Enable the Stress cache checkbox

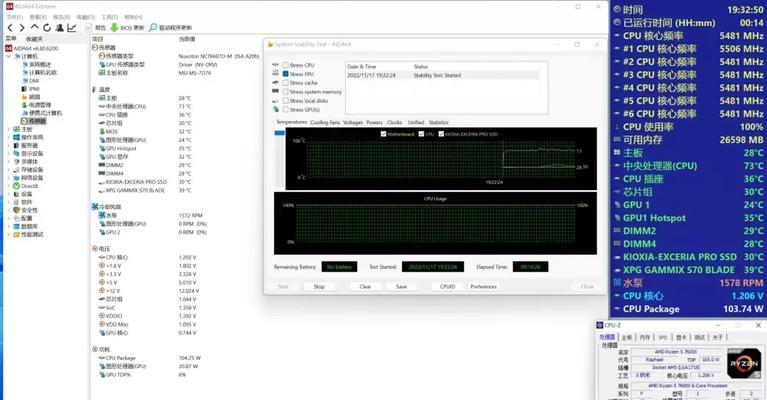point(286,83)
